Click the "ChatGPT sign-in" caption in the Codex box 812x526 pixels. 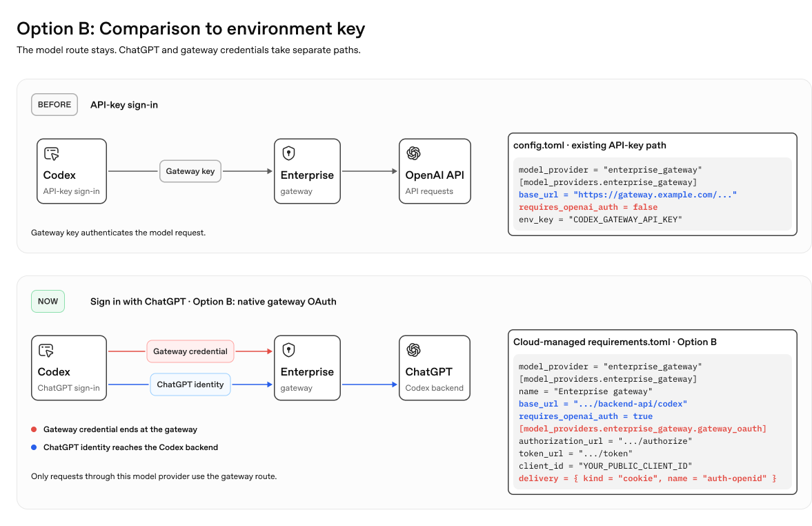point(68,388)
